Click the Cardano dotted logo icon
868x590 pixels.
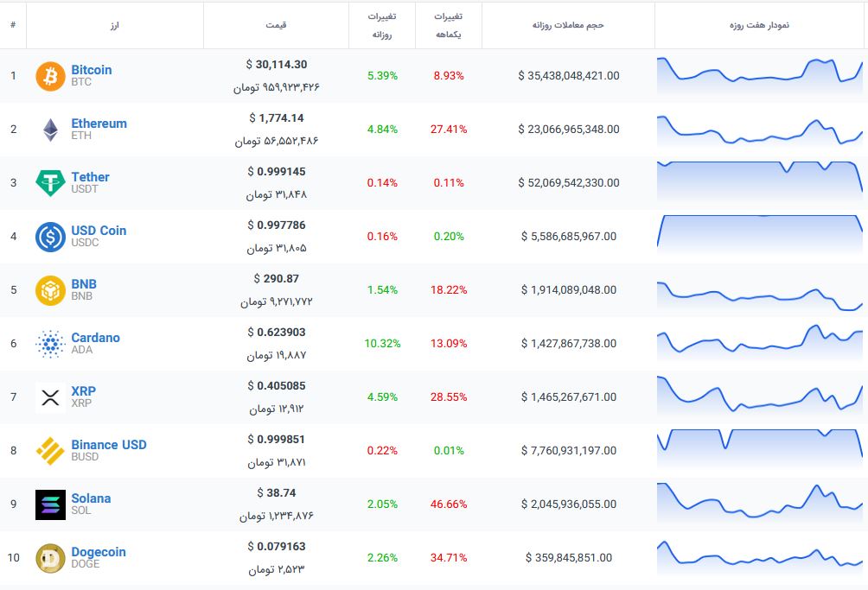50,344
